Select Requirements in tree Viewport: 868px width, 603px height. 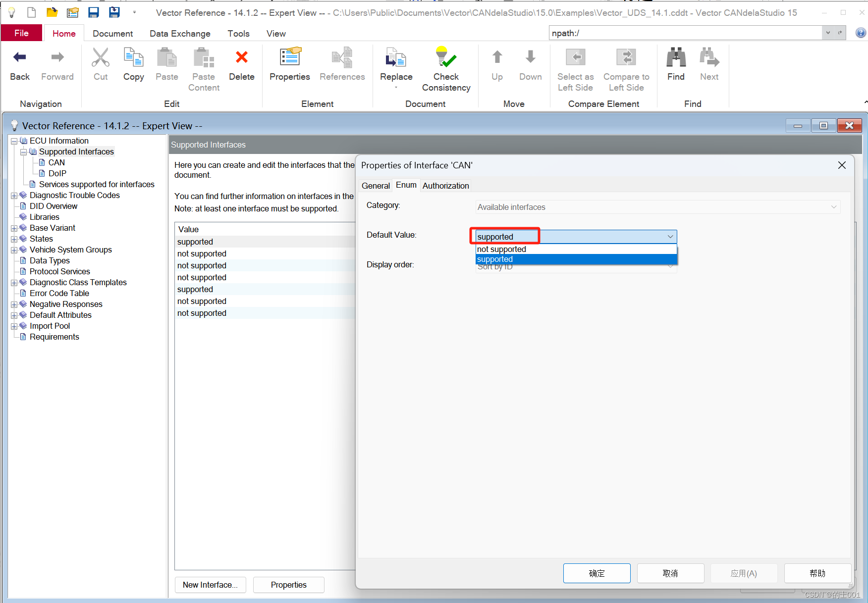pos(54,337)
